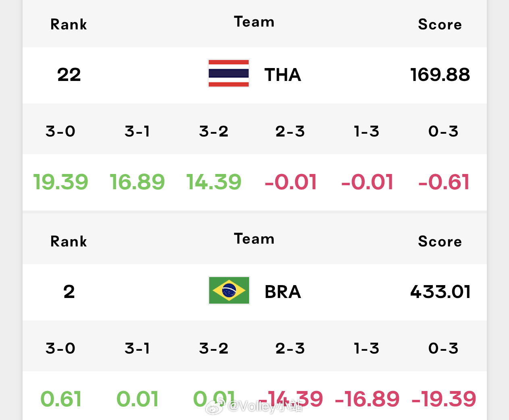Select the THA team name

point(283,75)
